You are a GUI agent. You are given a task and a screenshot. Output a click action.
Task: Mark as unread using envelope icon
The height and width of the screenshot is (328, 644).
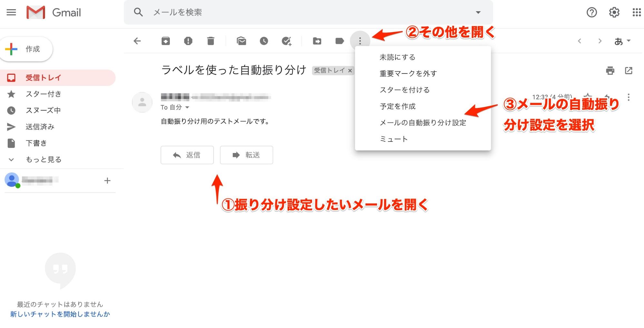[x=241, y=41]
